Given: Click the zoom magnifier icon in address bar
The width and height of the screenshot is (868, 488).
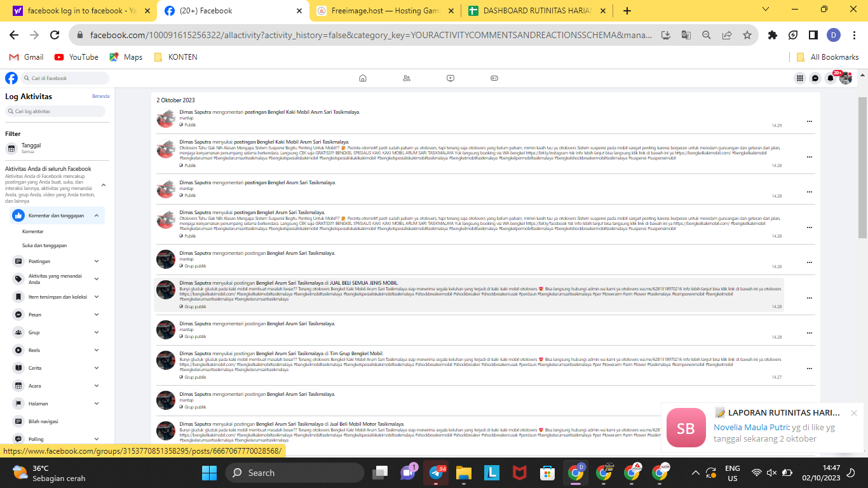Looking at the screenshot, I should click(x=707, y=35).
